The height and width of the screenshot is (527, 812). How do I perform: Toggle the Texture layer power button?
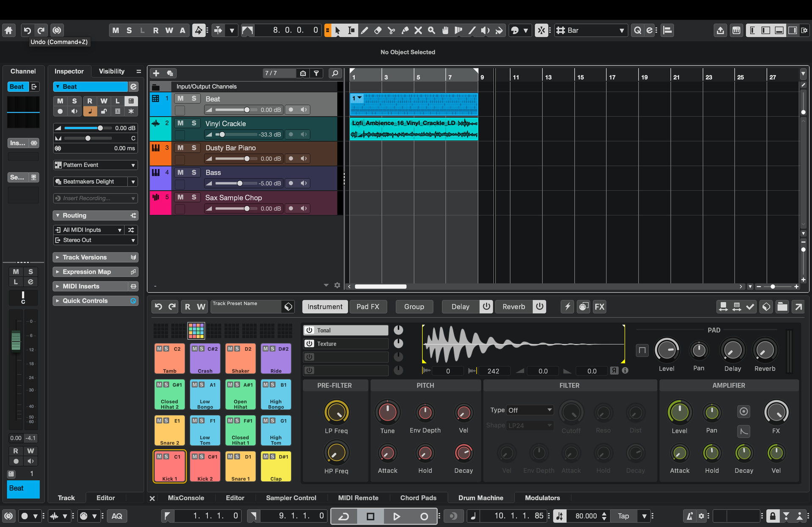click(310, 344)
